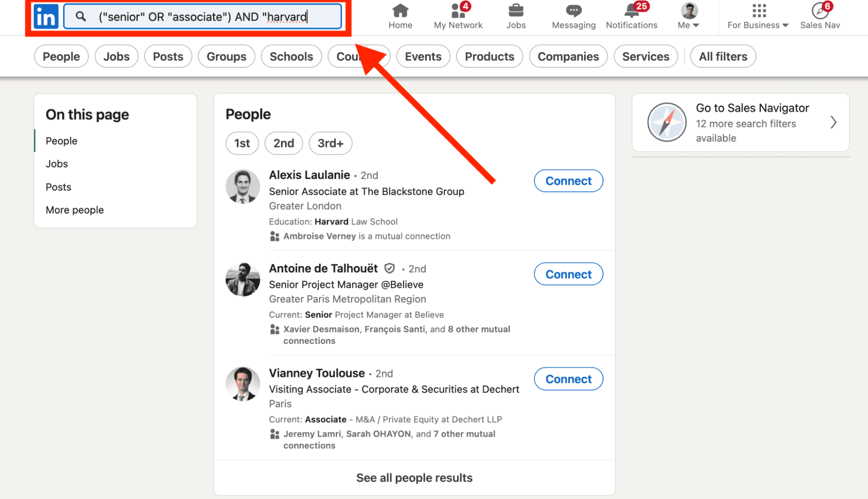Open Antoine de Talhouët's profile name
Screen dimensions: 868x499
pyautogui.click(x=323, y=269)
